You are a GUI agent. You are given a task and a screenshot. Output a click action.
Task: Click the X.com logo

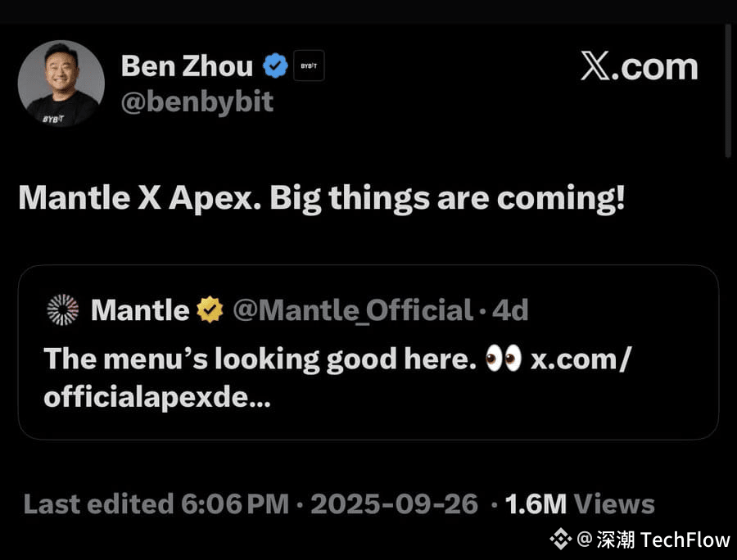pyautogui.click(x=640, y=67)
